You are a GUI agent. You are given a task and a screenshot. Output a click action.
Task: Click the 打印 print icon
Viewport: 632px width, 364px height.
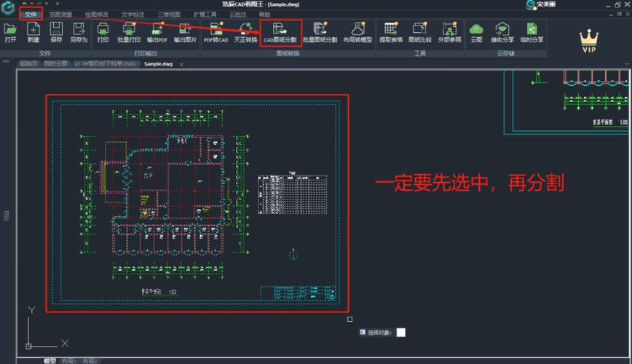coord(103,32)
